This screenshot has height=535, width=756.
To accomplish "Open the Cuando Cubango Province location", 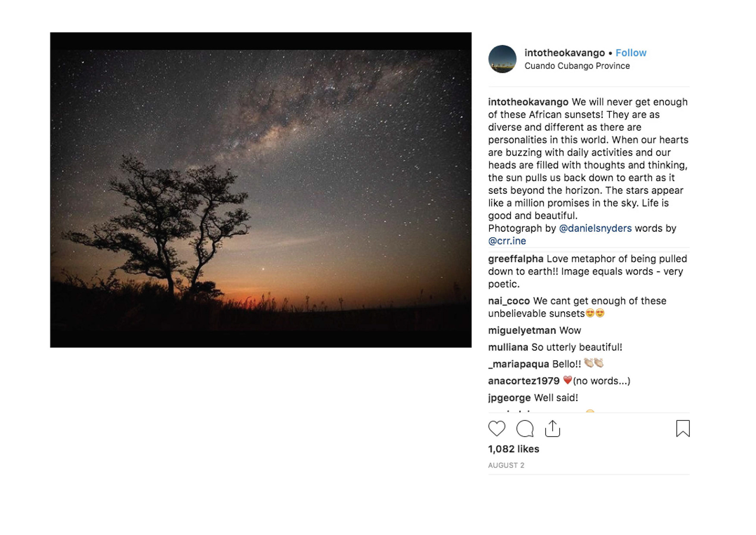I will pos(577,66).
